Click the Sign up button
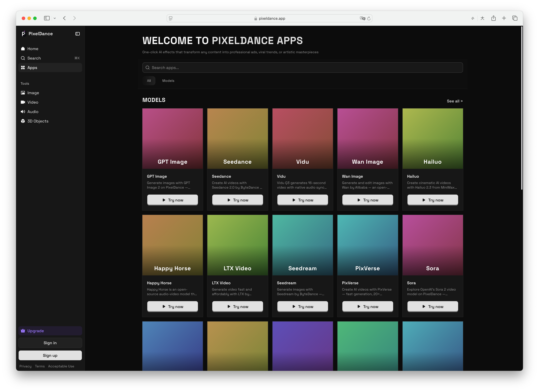The image size is (539, 392). coord(50,355)
